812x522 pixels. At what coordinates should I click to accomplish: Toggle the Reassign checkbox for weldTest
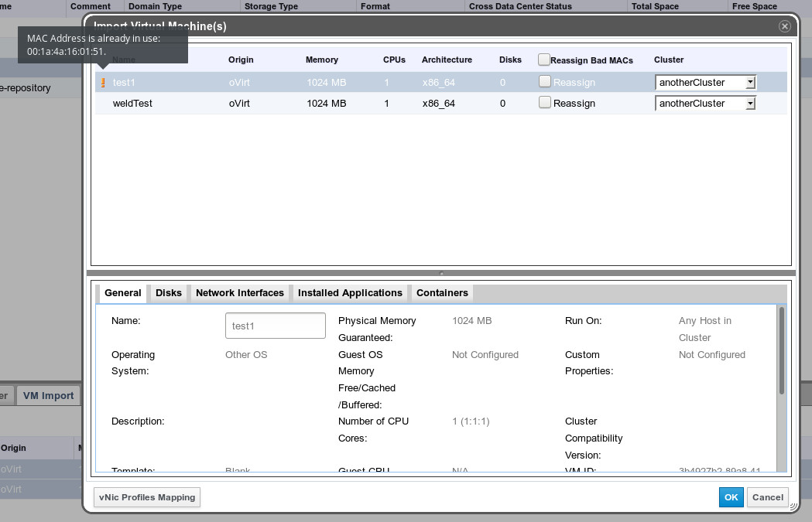pyautogui.click(x=545, y=102)
